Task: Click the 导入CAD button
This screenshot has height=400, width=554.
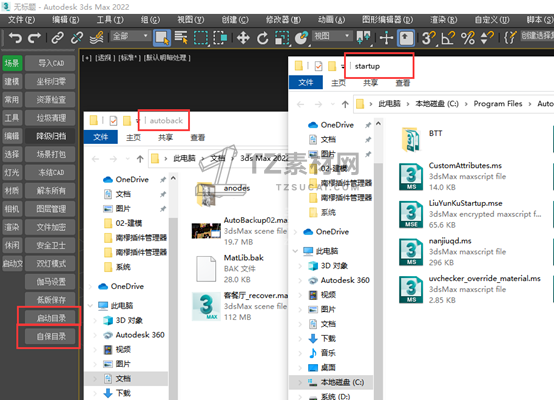Action: point(51,63)
